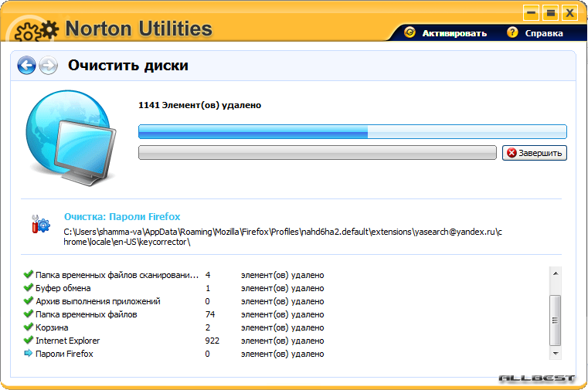
Task: Close the Norton Utilities window
Action: pyautogui.click(x=569, y=13)
